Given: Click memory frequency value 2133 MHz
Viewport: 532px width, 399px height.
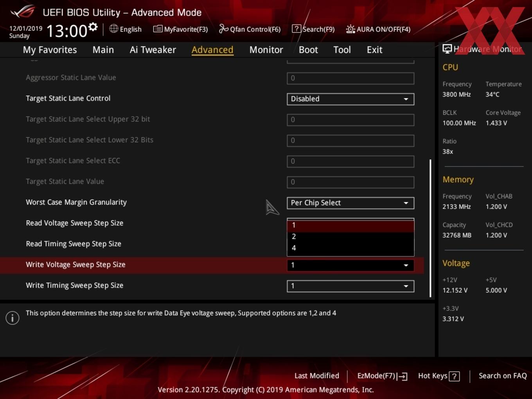Looking at the screenshot, I should (x=457, y=207).
